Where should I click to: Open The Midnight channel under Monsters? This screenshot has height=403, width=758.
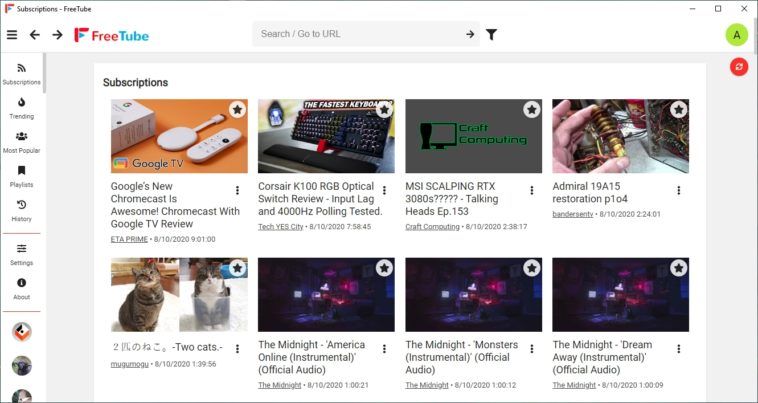point(427,385)
